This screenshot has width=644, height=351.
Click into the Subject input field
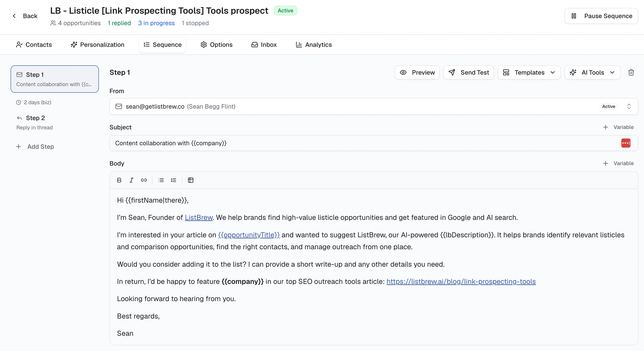tap(373, 143)
